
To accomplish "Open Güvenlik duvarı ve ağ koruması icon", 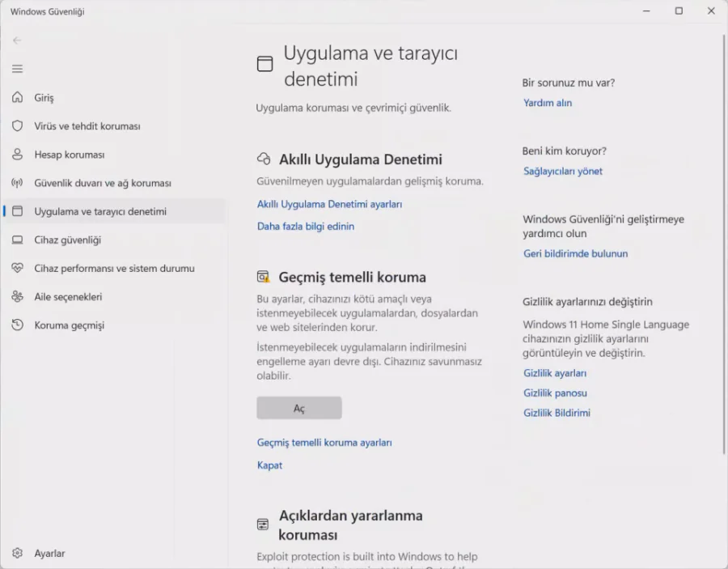I will click(x=18, y=183).
